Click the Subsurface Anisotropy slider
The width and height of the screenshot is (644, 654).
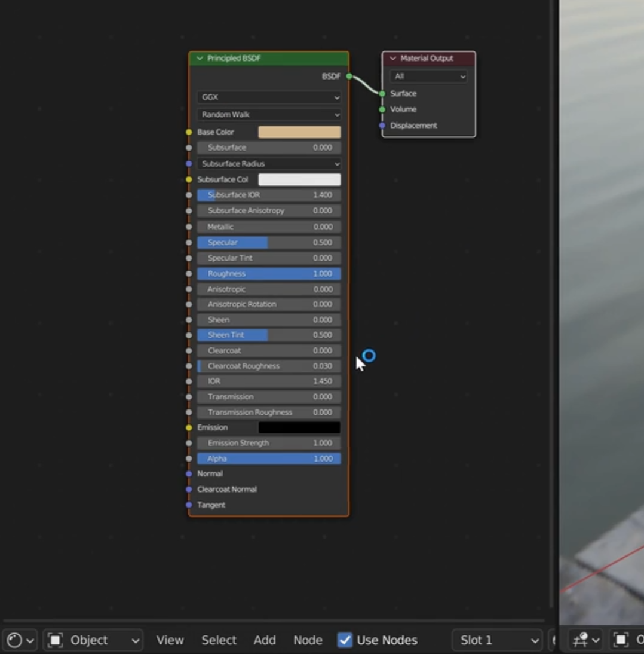tap(269, 210)
